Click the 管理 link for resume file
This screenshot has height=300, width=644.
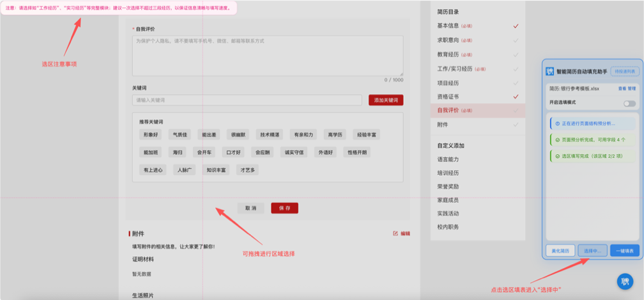pos(632,89)
